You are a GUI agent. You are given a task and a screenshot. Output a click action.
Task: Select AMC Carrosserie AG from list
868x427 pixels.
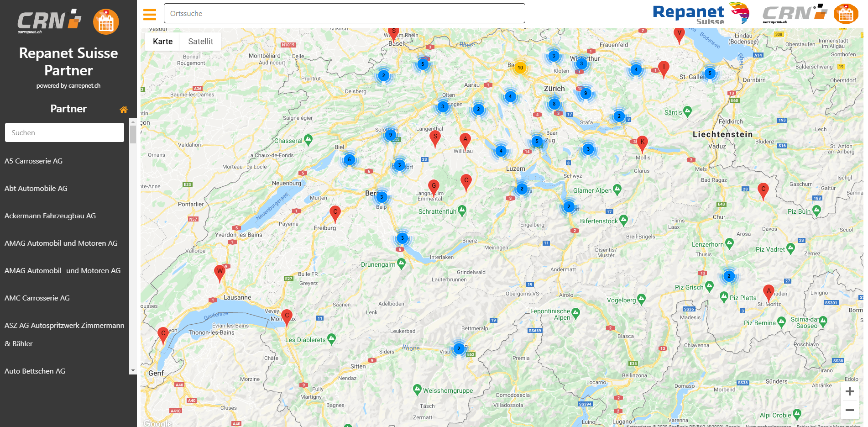[x=37, y=298]
